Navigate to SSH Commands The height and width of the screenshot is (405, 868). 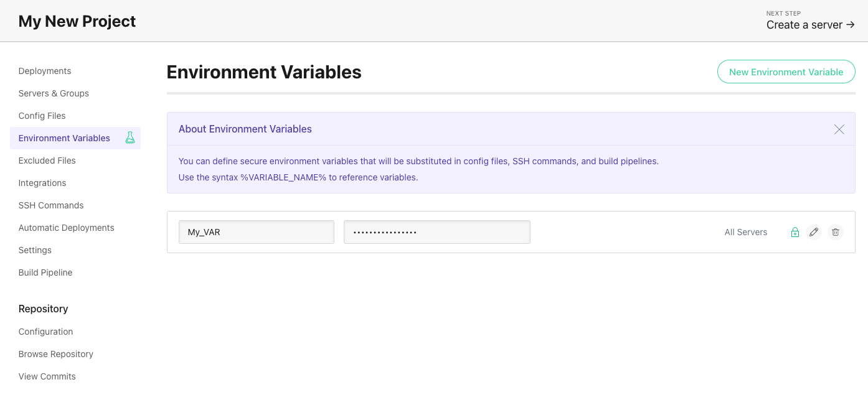pos(50,205)
